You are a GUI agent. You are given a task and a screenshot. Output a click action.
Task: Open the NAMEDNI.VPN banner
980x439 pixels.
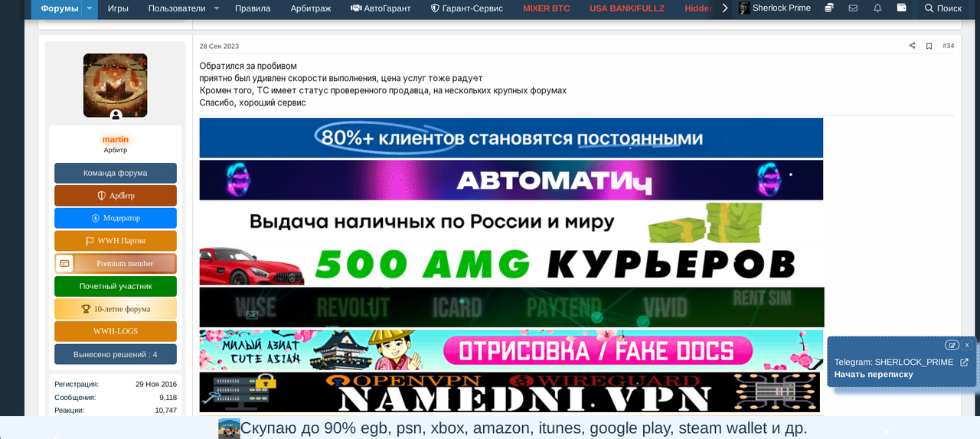coord(510,392)
